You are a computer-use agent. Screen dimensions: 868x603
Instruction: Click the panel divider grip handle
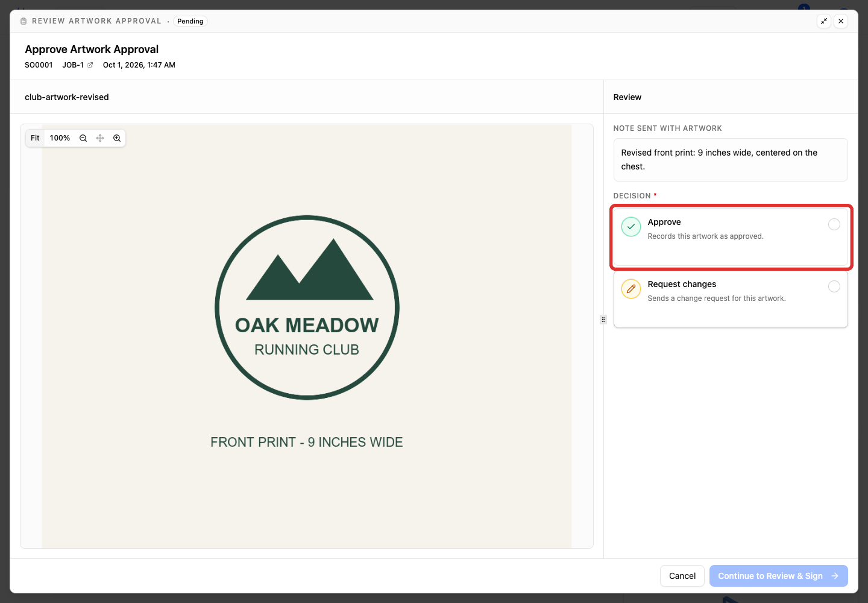click(603, 320)
